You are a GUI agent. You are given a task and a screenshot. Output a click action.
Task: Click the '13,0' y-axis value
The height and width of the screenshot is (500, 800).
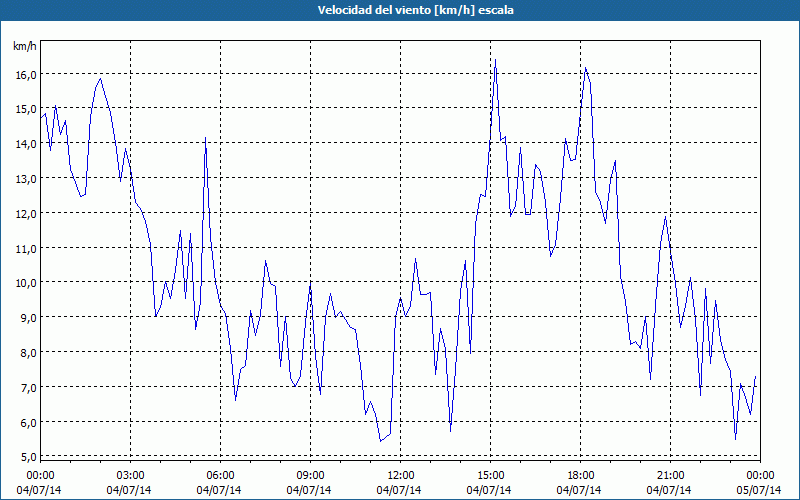(27, 179)
